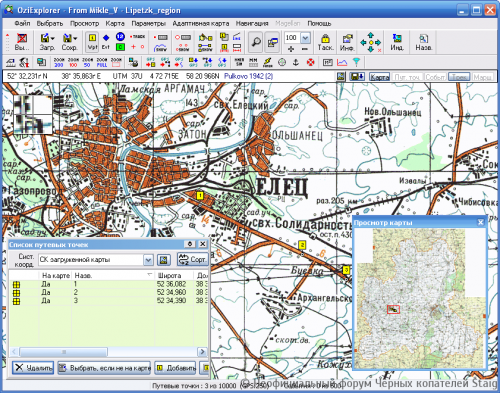500x393 pixels.
Task: Click the red lifebuoy toolbar icon
Action: (311, 62)
